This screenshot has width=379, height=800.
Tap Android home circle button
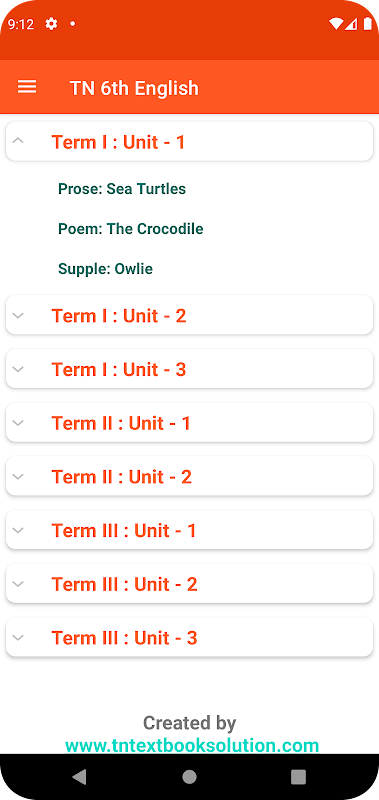[x=189, y=777]
